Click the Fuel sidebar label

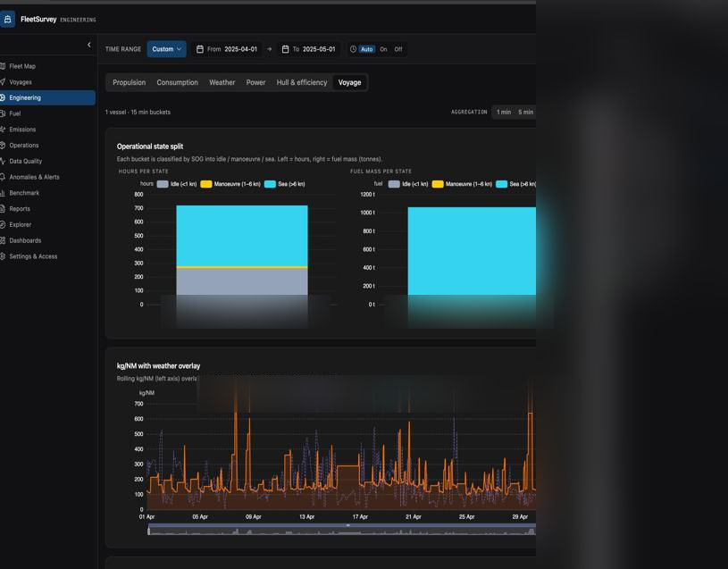click(x=15, y=113)
